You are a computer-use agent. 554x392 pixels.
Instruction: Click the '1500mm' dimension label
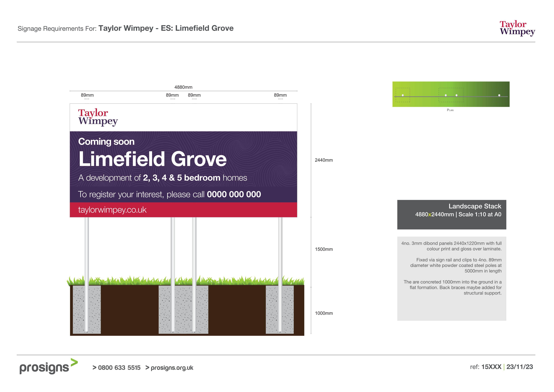[x=324, y=249]
